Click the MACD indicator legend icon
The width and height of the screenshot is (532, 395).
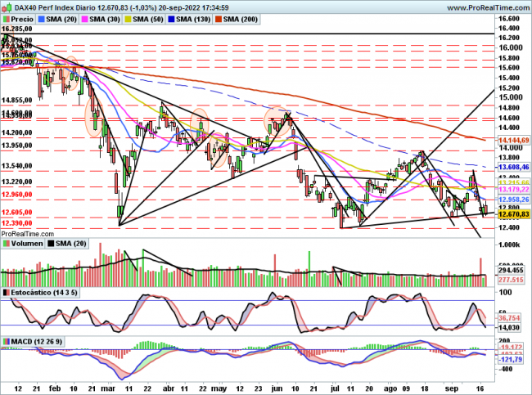7,340
